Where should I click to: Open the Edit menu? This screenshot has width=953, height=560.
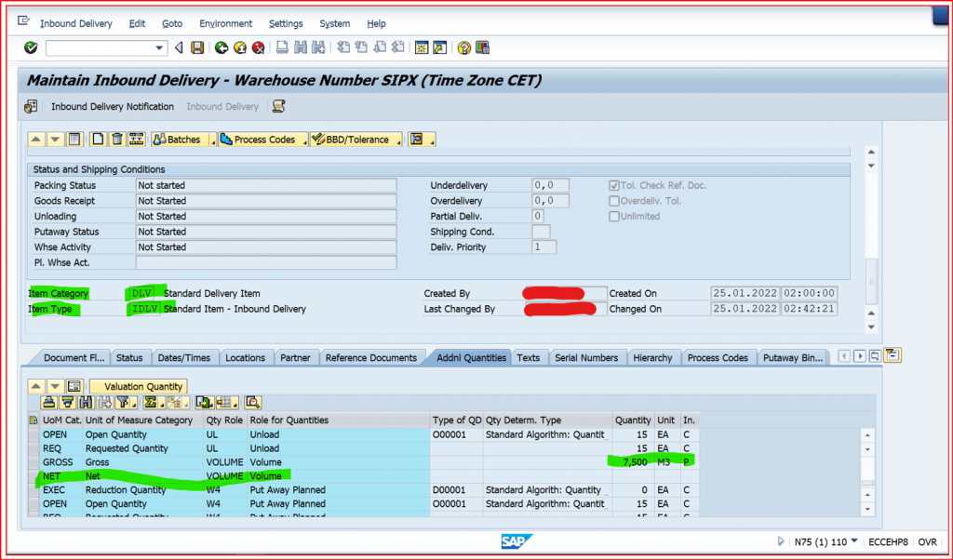point(137,23)
